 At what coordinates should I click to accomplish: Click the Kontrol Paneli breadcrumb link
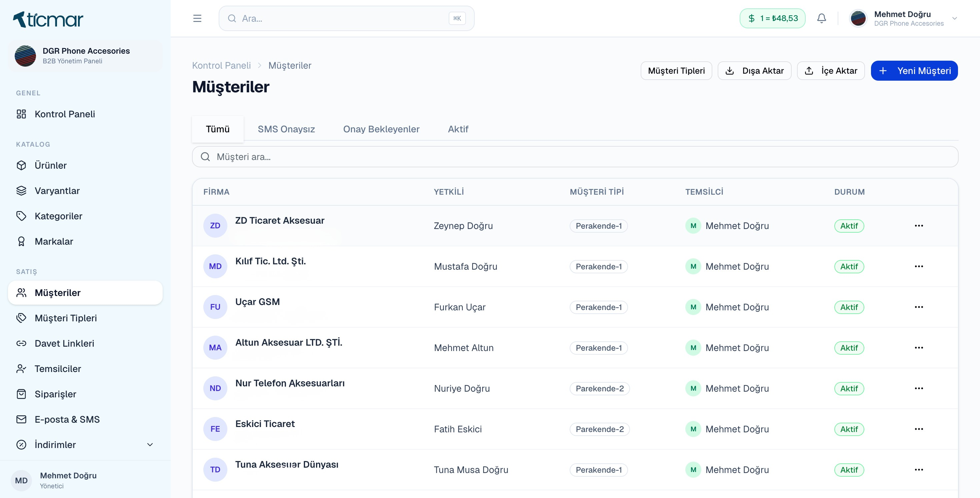click(221, 65)
